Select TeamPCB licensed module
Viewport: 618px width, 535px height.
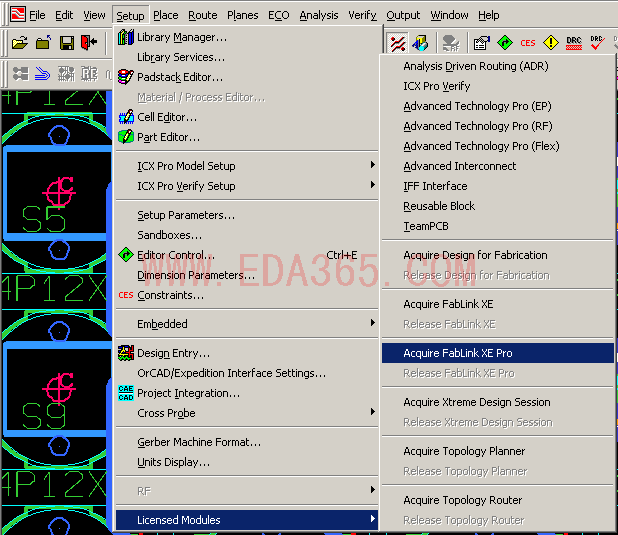coord(498,226)
